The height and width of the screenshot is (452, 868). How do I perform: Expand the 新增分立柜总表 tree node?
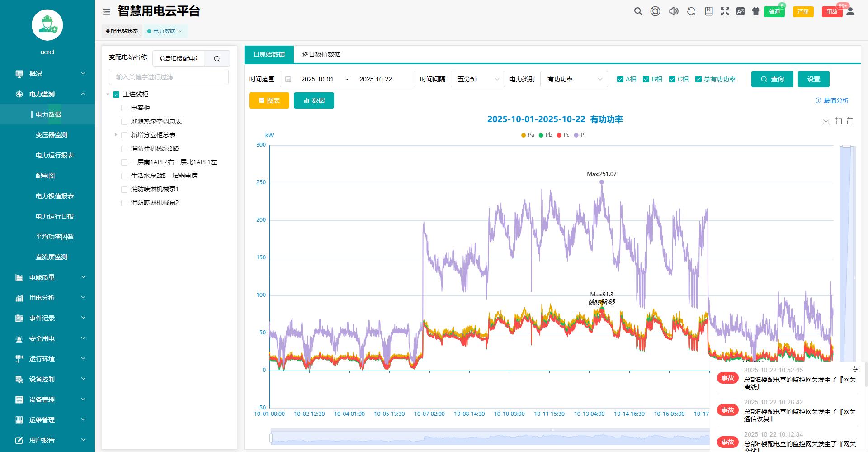[116, 135]
